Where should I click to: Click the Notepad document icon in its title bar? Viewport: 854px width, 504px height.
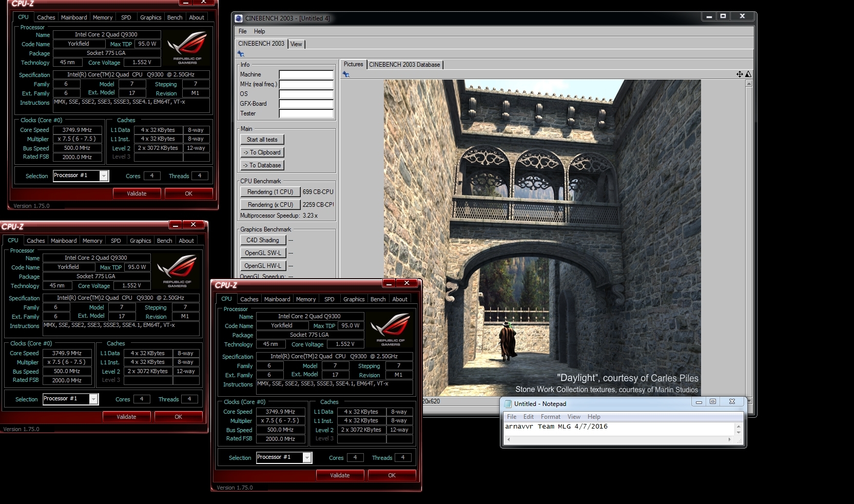pyautogui.click(x=509, y=404)
